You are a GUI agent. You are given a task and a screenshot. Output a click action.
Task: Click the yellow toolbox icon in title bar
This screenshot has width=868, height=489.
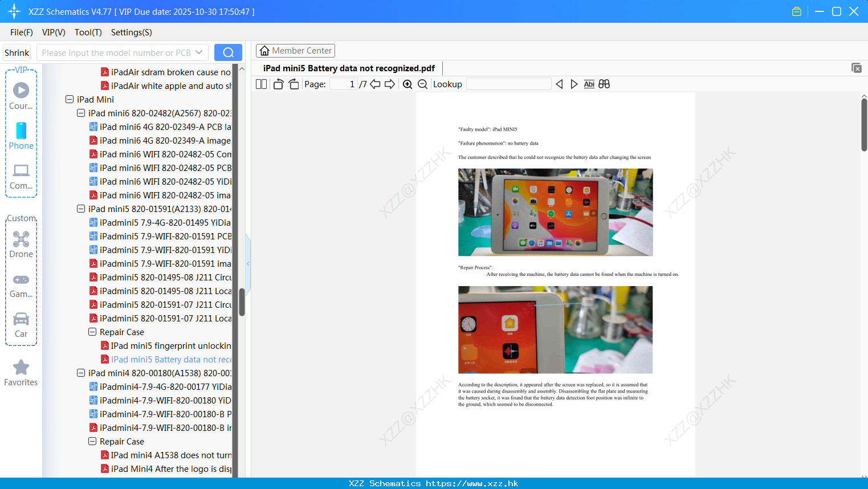(797, 11)
